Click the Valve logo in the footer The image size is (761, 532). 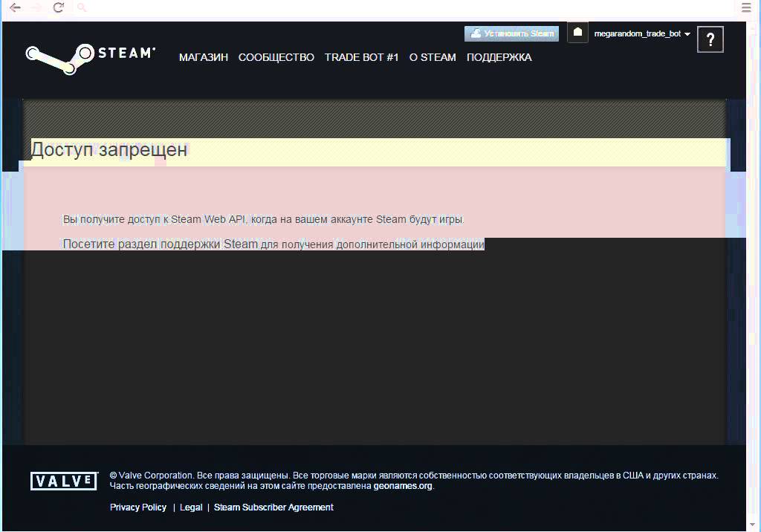(64, 481)
